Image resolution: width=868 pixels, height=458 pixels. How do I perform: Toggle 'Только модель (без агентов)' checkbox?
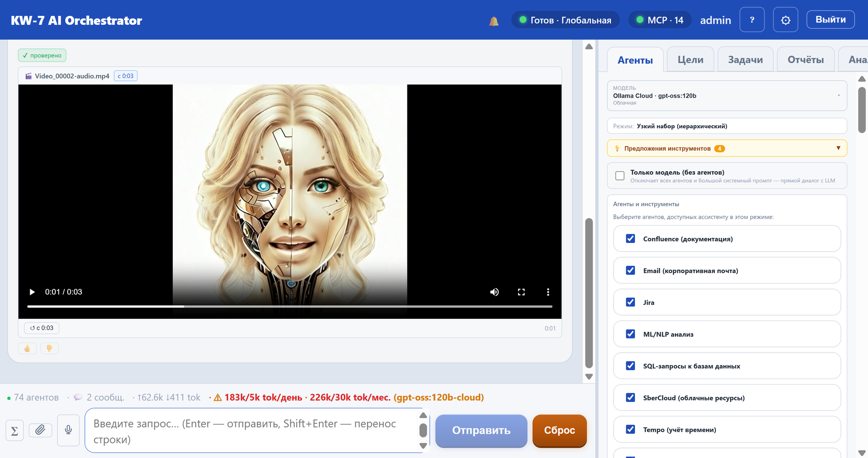(x=620, y=176)
